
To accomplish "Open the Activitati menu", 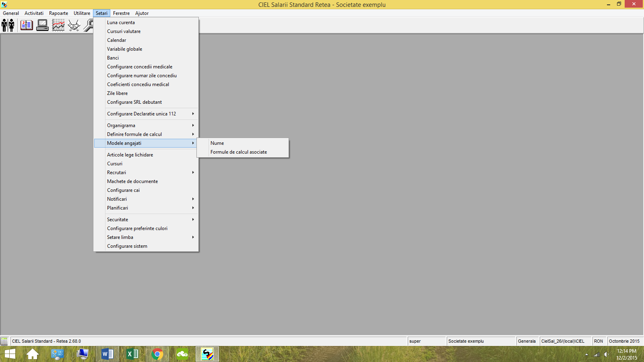I will pos(34,13).
